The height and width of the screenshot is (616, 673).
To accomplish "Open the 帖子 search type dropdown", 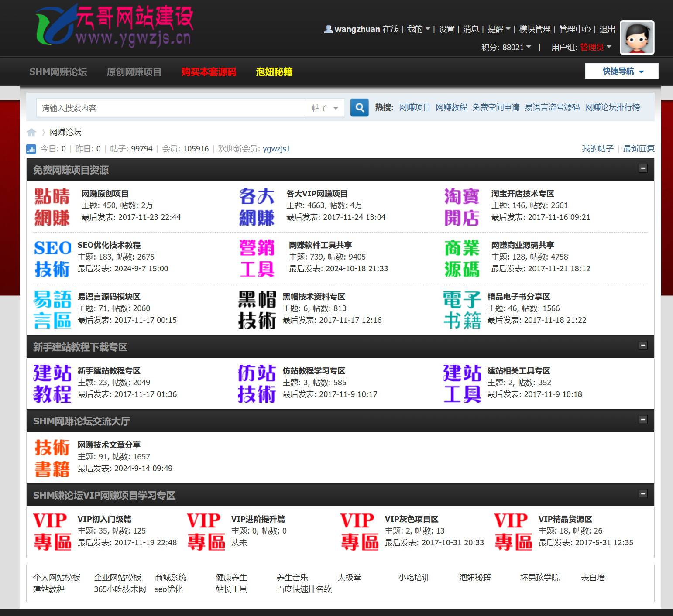I will point(325,108).
